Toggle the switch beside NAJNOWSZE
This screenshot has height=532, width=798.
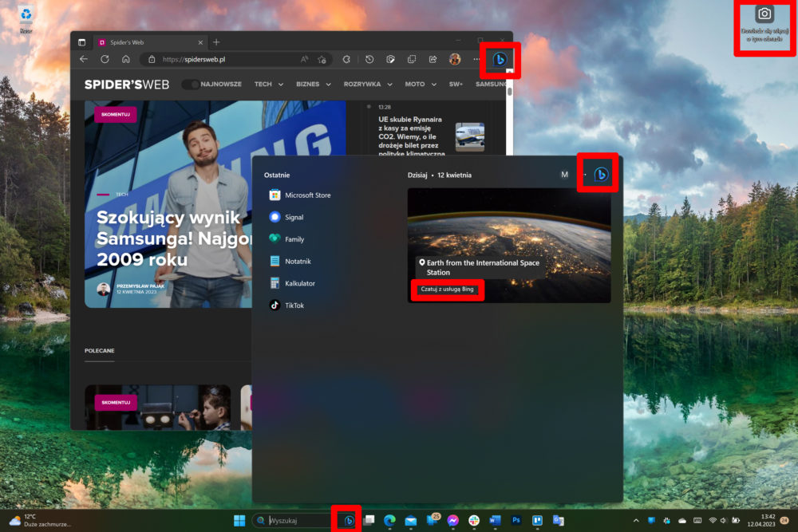(x=191, y=85)
